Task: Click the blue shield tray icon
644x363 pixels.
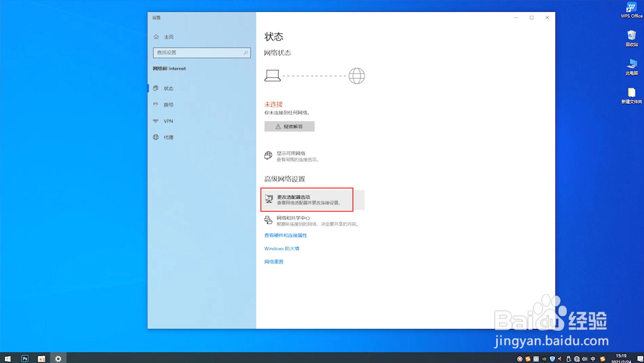Action: pos(552,359)
